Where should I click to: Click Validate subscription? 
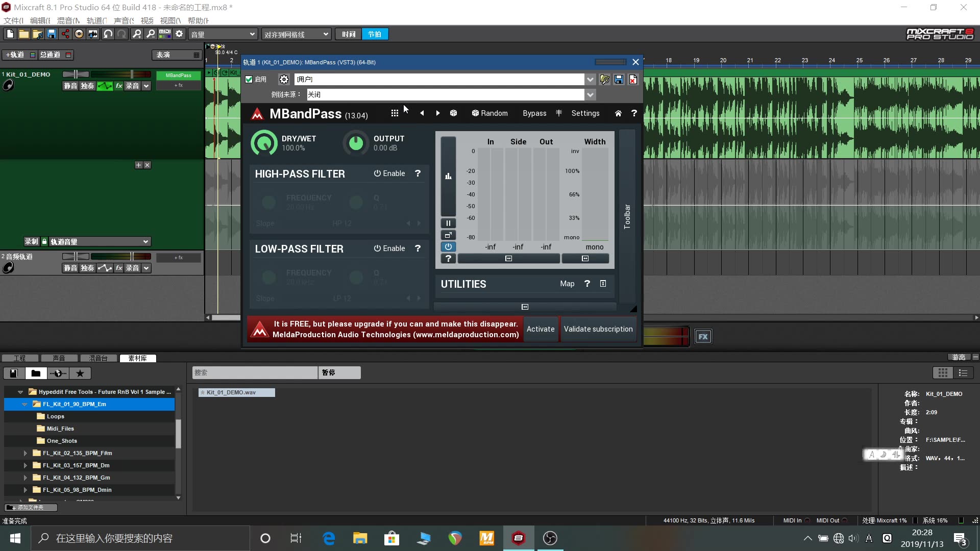click(598, 329)
